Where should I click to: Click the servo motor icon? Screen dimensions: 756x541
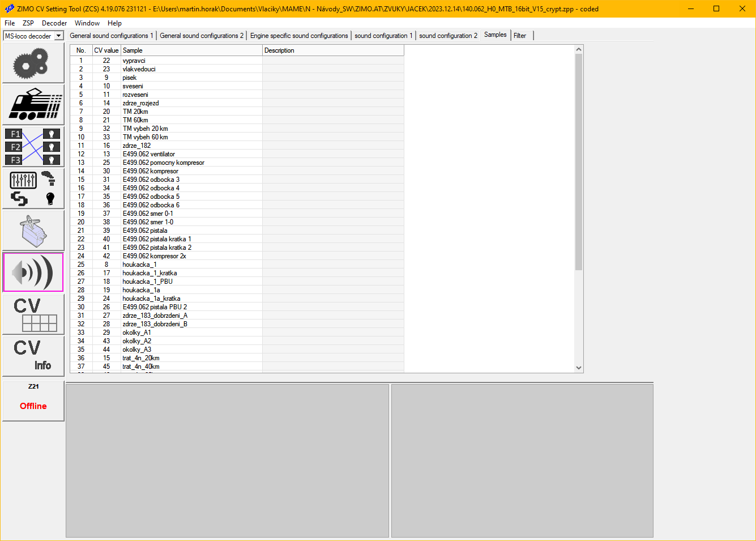pyautogui.click(x=33, y=231)
